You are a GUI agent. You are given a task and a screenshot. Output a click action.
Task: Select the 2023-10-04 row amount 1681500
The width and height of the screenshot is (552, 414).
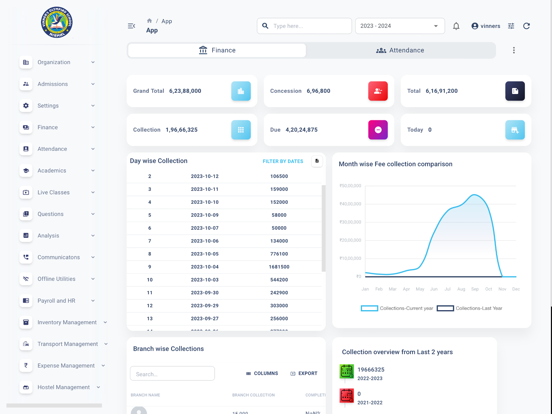279,267
